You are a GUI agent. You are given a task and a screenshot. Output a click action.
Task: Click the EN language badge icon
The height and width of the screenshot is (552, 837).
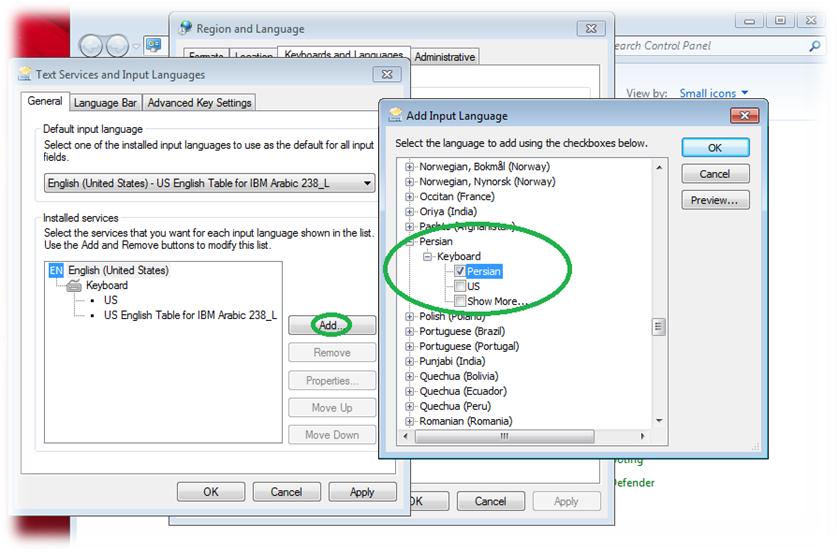pyautogui.click(x=56, y=270)
